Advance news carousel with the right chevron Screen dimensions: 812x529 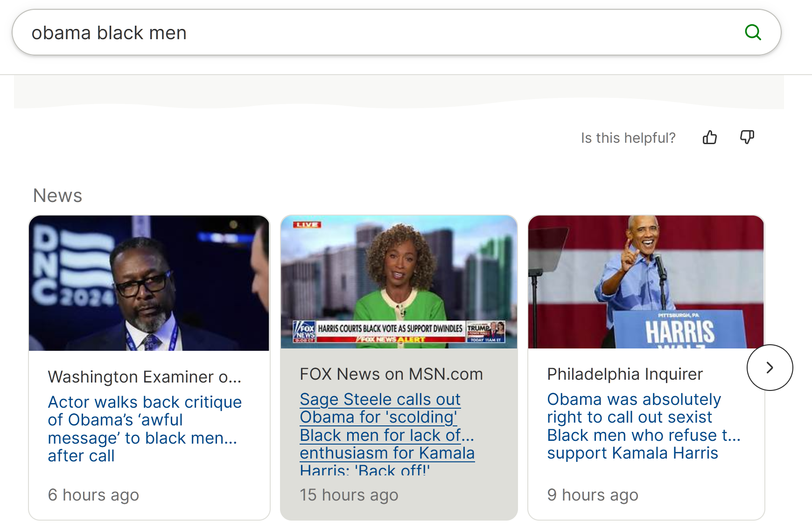(x=770, y=368)
